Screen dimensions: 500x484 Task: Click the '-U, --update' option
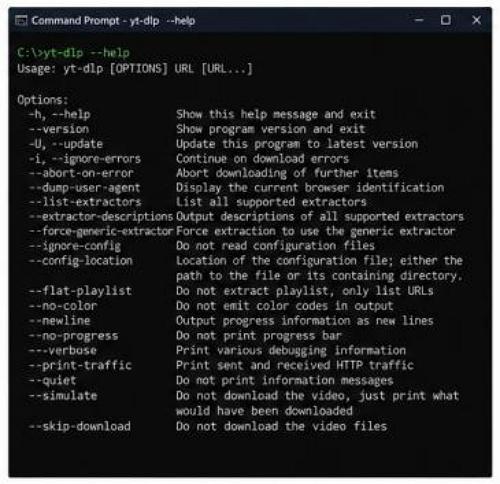point(66,144)
